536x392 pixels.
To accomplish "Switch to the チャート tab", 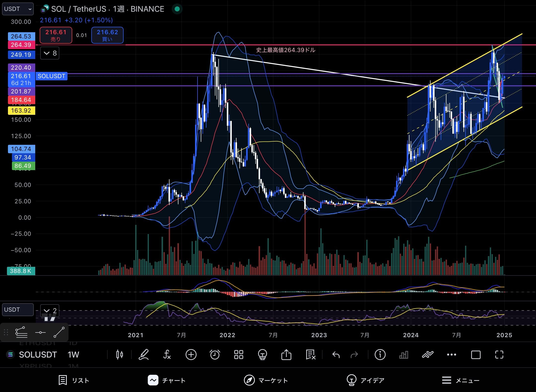I will (167, 380).
